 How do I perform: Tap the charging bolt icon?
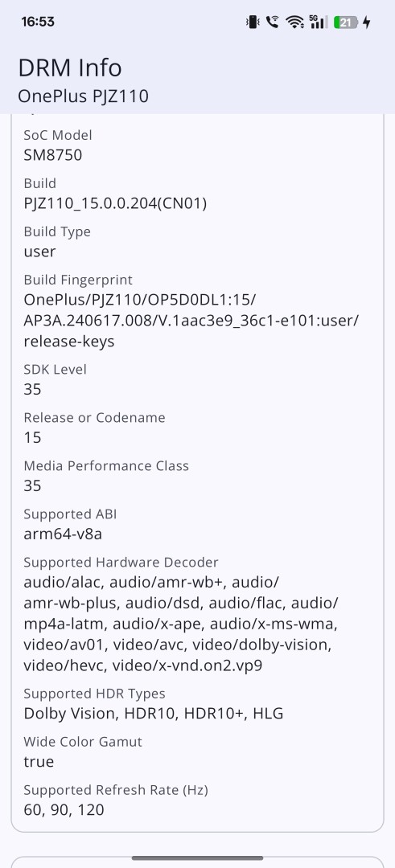[x=366, y=23]
